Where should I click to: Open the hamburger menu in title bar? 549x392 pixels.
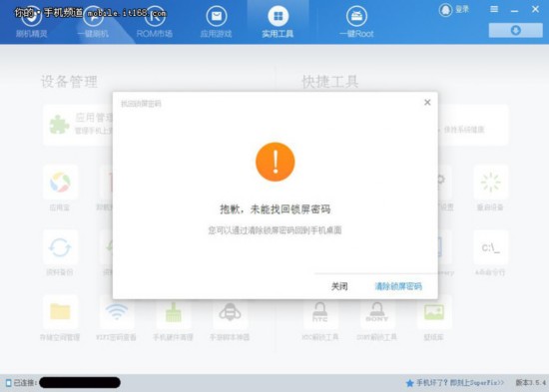pyautogui.click(x=494, y=9)
